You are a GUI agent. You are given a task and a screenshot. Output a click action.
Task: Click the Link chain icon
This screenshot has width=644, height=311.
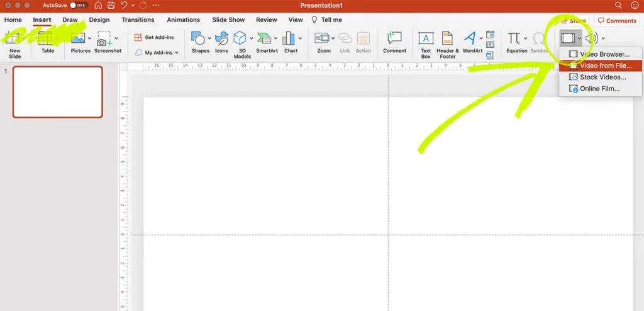[x=345, y=38]
